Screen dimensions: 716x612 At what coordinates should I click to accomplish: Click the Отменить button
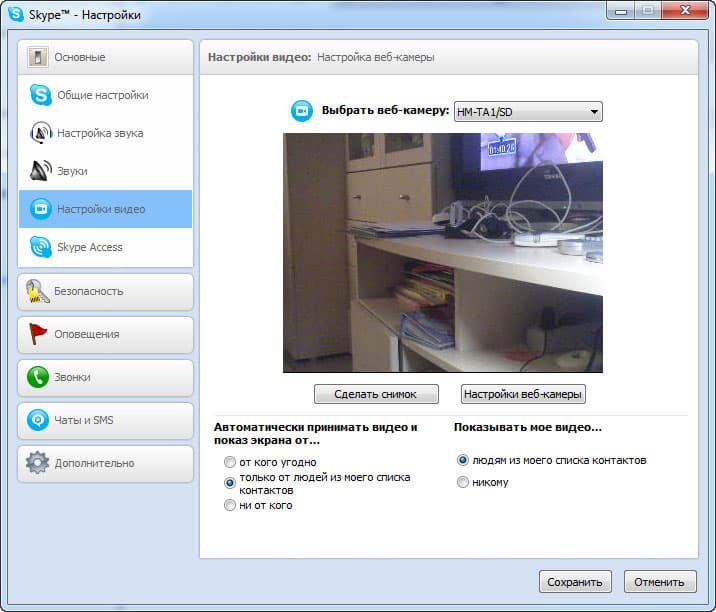coord(660,582)
